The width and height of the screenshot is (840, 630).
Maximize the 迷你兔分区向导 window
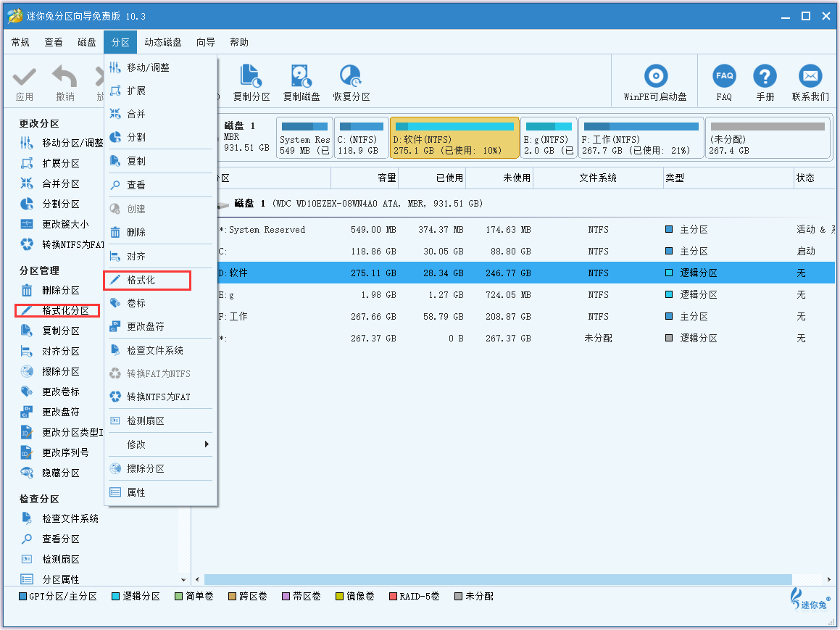click(806, 16)
